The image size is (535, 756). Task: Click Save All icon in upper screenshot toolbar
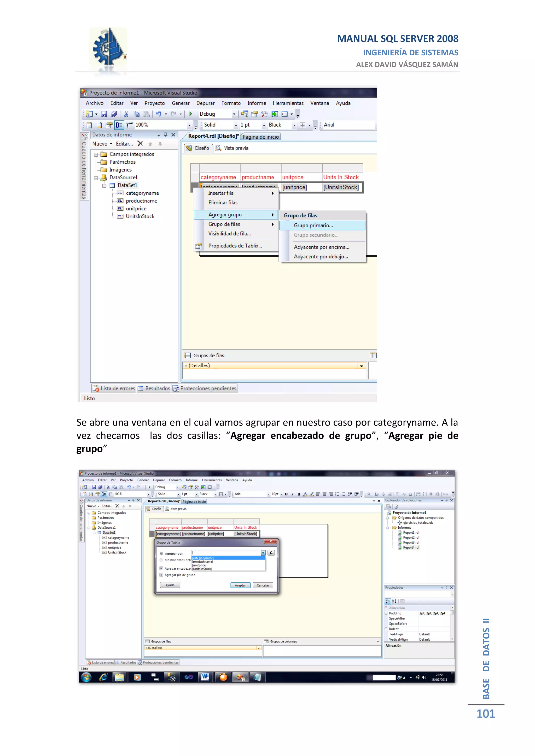[x=114, y=114]
